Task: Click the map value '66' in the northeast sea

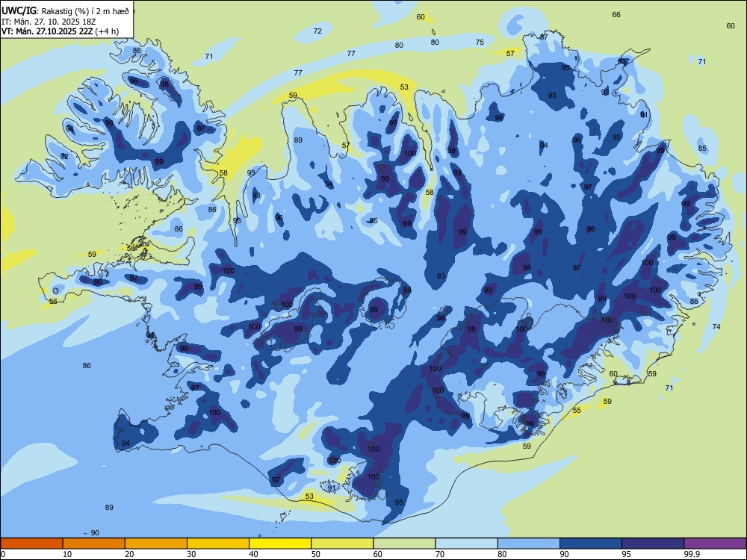Action: [x=616, y=15]
